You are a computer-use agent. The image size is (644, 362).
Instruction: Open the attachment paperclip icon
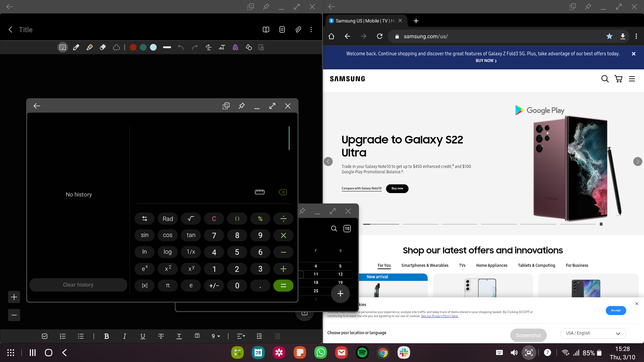click(298, 30)
